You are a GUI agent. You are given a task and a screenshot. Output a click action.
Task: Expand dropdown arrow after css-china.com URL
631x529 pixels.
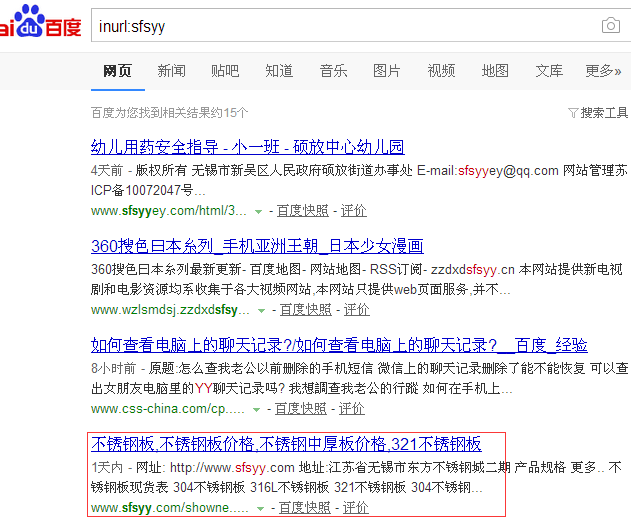click(256, 410)
